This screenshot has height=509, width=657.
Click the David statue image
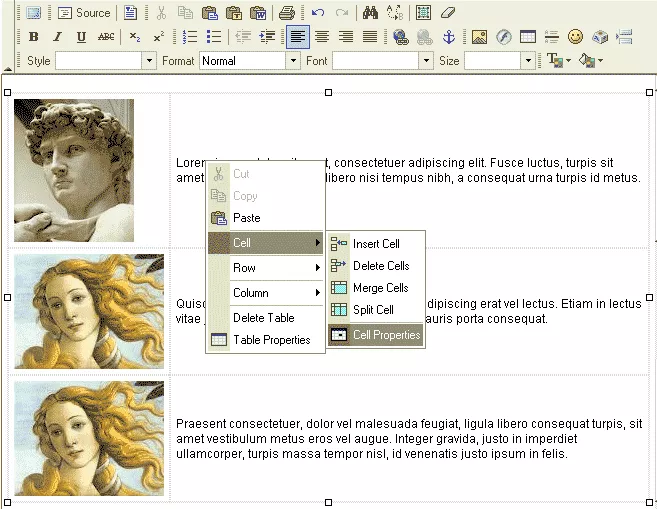[74, 171]
